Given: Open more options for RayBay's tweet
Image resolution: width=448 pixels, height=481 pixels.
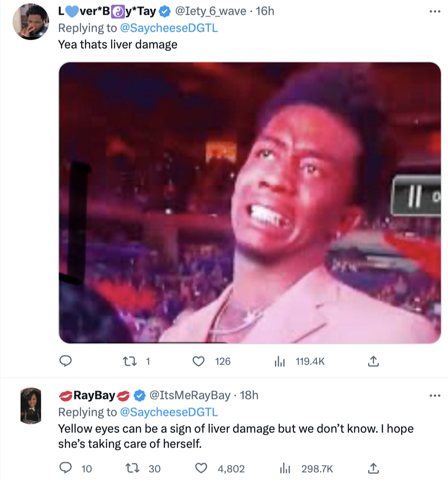Looking at the screenshot, I should click(434, 396).
